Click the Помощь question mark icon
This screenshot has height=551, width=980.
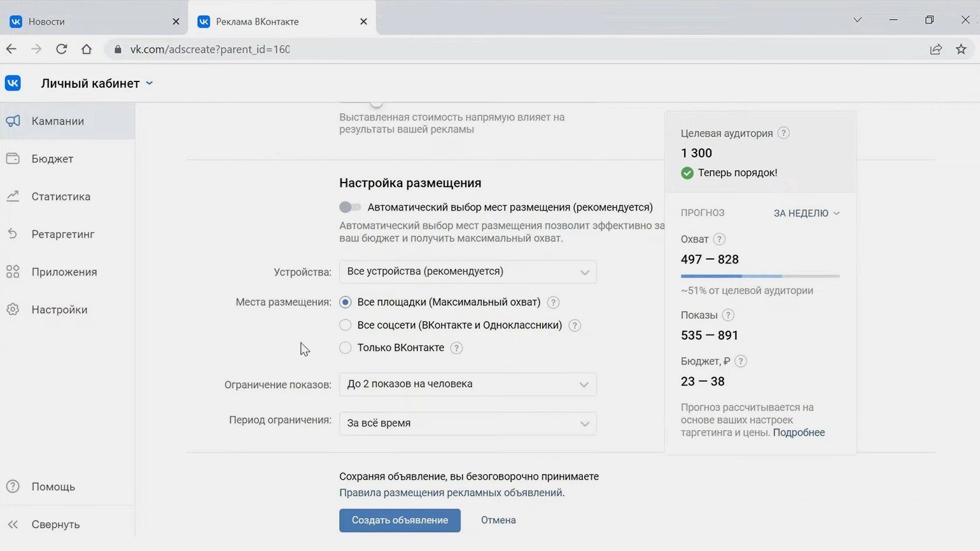click(13, 486)
